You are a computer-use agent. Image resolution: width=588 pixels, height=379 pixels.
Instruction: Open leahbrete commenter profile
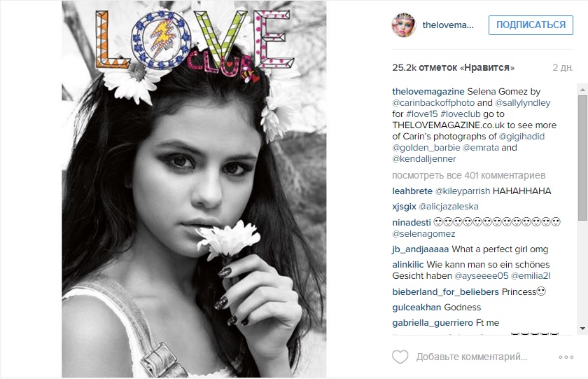[412, 191]
